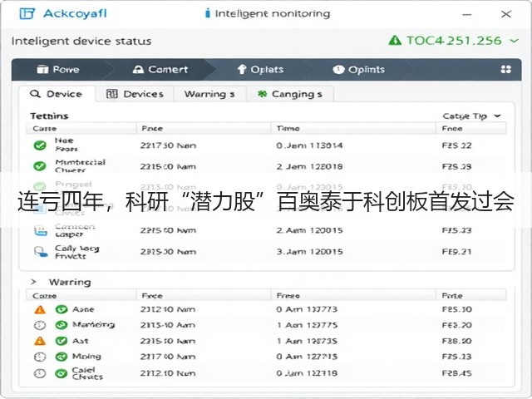Select the Cafly larg Frivett device name
Screen dimensions: 532x399
(x=77, y=252)
